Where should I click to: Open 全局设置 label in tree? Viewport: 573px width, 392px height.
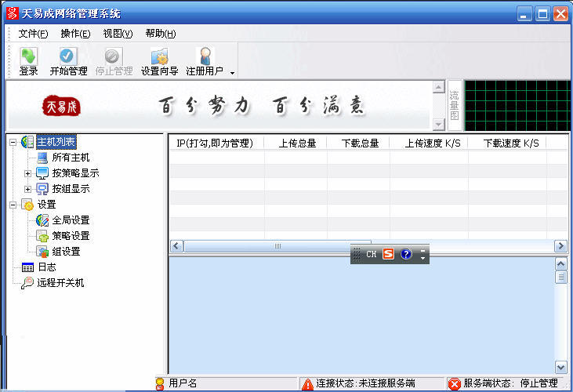(71, 220)
